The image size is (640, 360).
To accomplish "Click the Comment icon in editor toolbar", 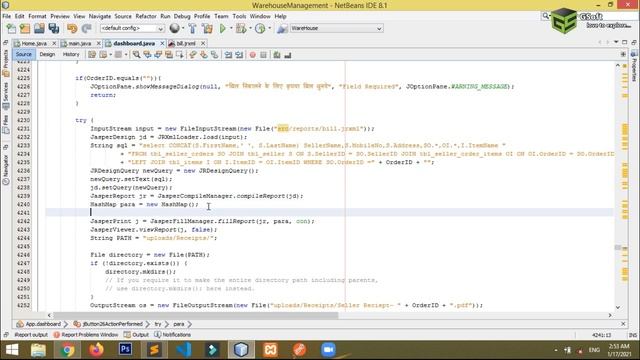I will click(x=277, y=55).
